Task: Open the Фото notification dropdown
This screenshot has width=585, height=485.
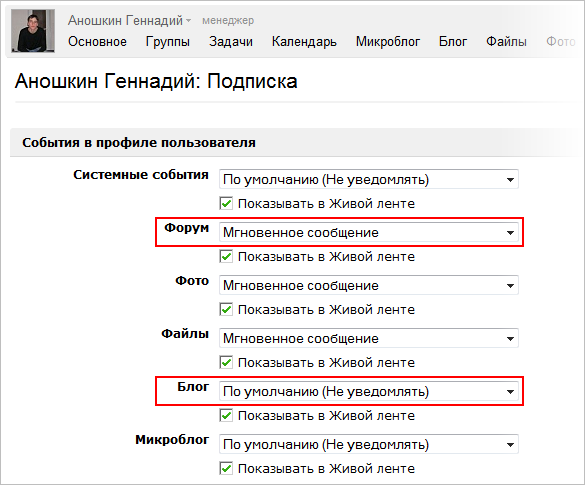Action: pos(369,285)
